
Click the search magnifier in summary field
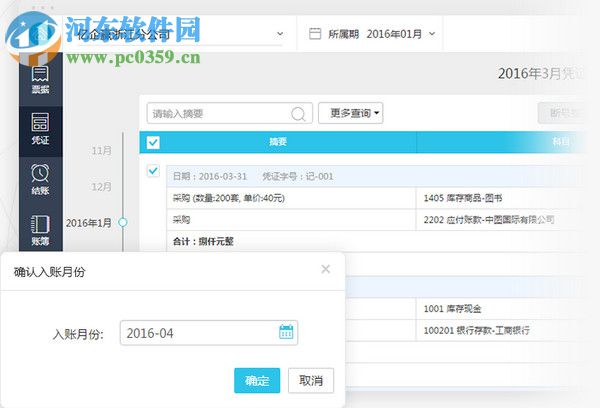298,114
